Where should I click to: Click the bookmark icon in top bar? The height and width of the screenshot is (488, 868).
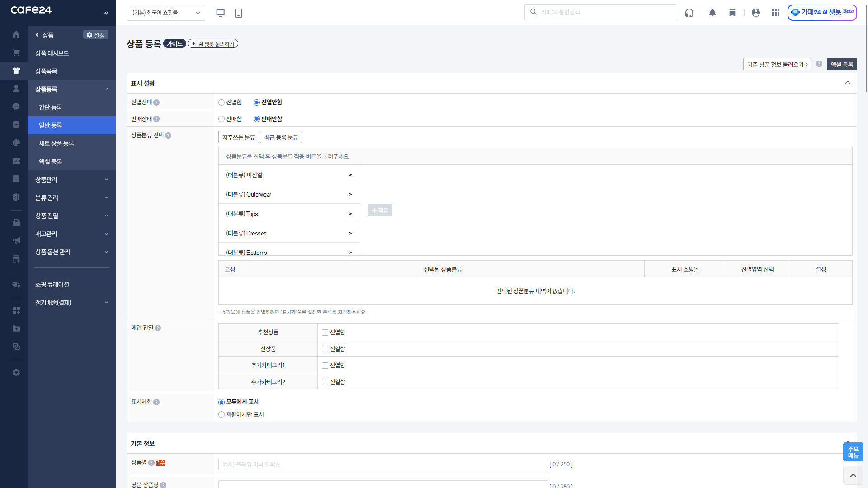(732, 13)
